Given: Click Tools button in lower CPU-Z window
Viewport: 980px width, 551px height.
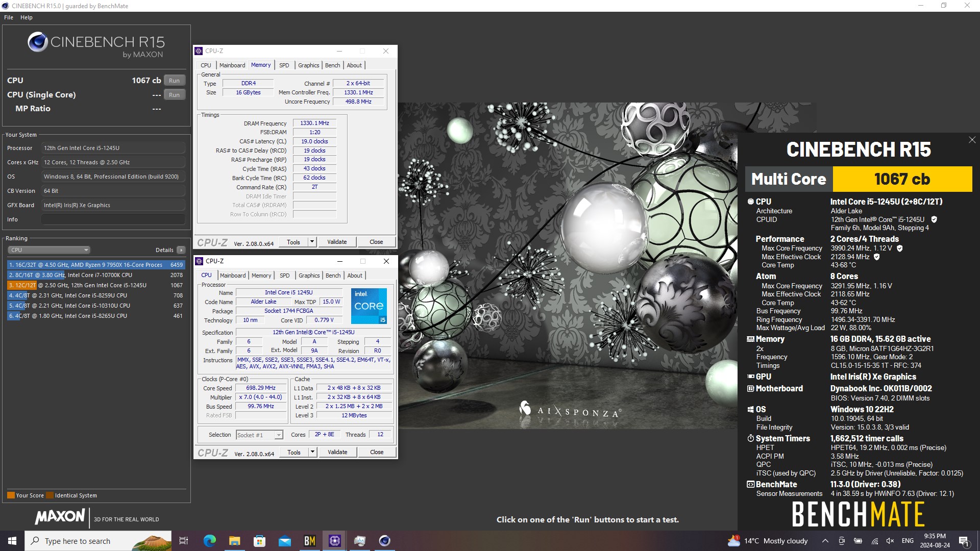Looking at the screenshot, I should coord(294,453).
